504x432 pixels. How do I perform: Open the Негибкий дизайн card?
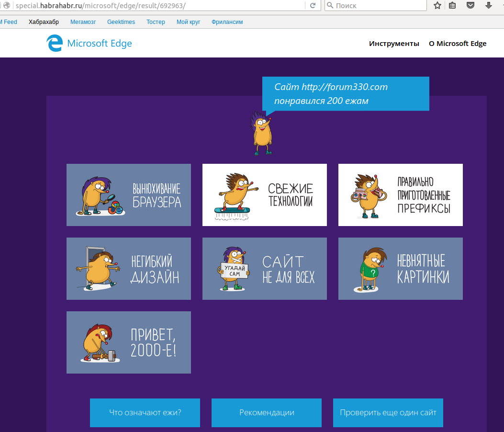(x=129, y=269)
